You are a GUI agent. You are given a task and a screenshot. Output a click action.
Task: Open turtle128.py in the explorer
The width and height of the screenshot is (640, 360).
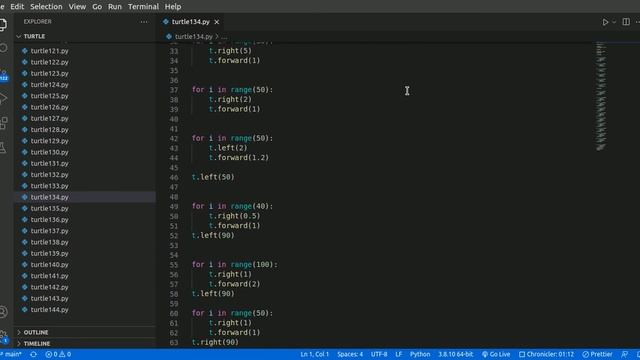85,129
